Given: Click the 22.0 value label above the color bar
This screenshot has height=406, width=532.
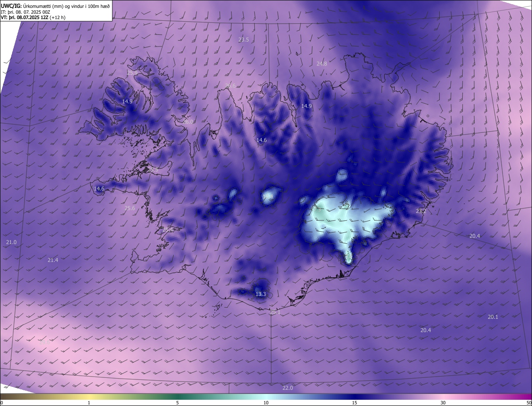Looking at the screenshot, I should pos(288,388).
